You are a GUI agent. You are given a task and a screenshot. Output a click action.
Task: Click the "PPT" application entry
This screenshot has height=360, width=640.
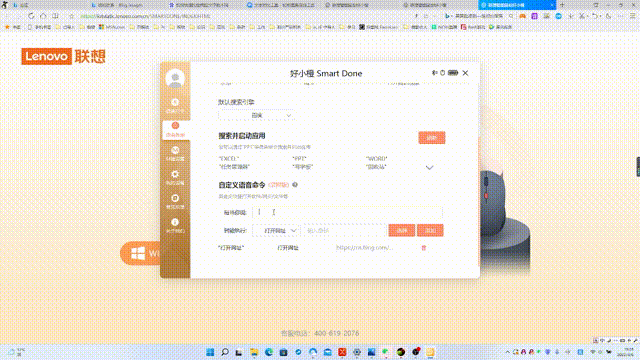[299, 158]
